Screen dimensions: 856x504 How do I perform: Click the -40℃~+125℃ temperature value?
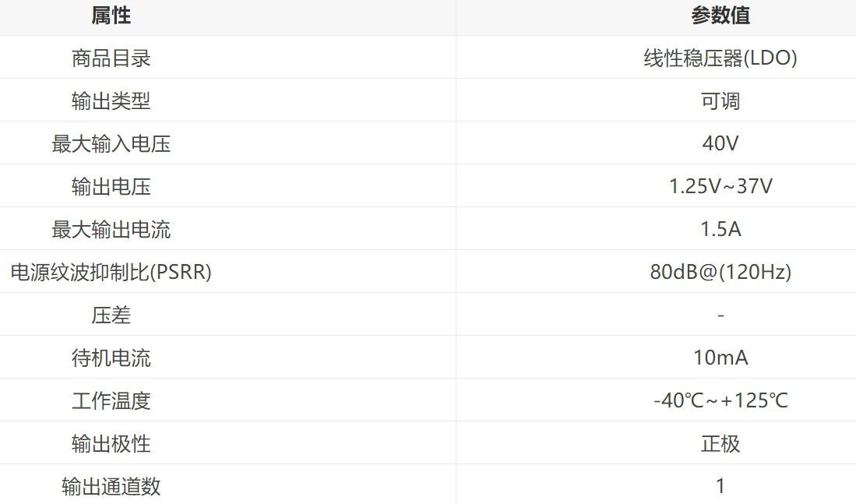tap(720, 401)
